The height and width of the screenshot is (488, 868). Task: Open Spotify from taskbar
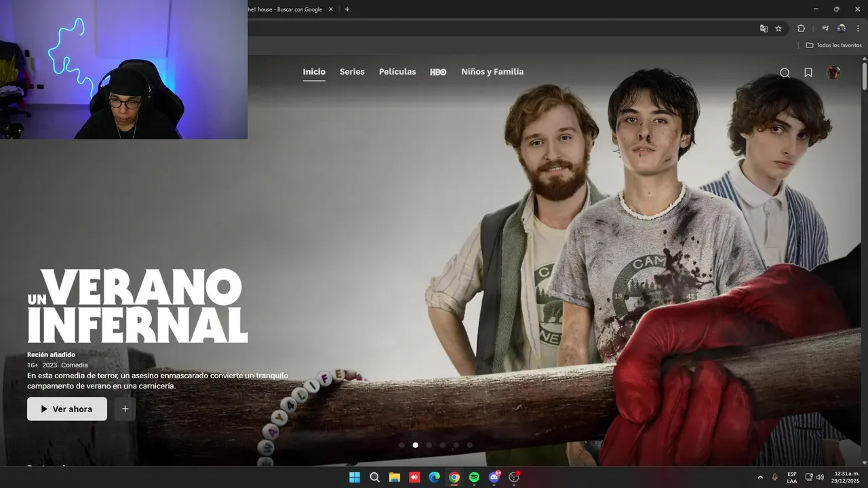tap(474, 477)
